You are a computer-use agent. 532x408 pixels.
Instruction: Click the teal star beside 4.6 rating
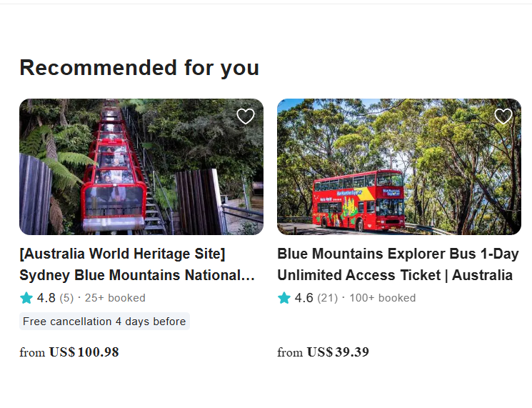(x=284, y=298)
